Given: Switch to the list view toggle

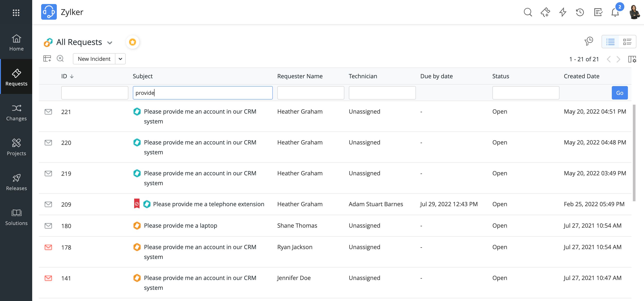Looking at the screenshot, I should coord(610,42).
